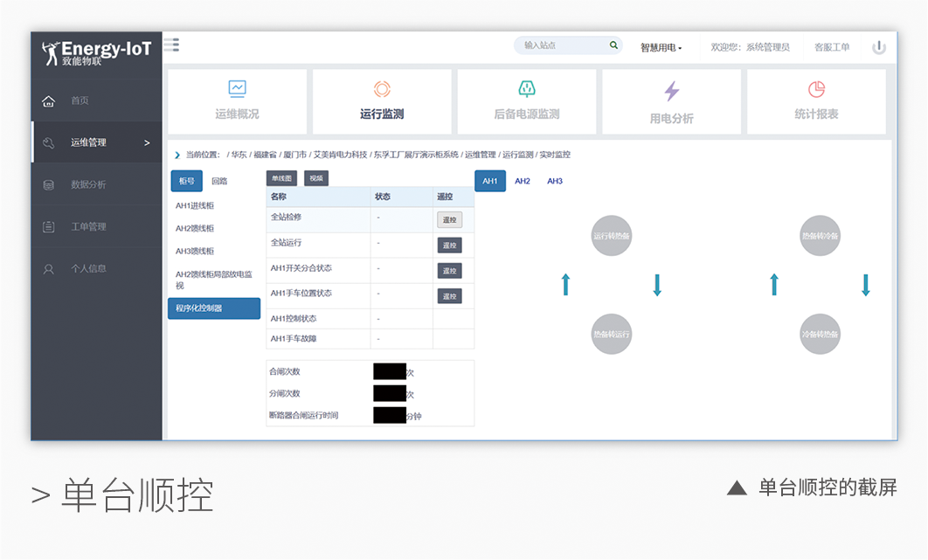Click the 单线图 button
Image resolution: width=928 pixels, height=560 pixels.
tap(281, 178)
